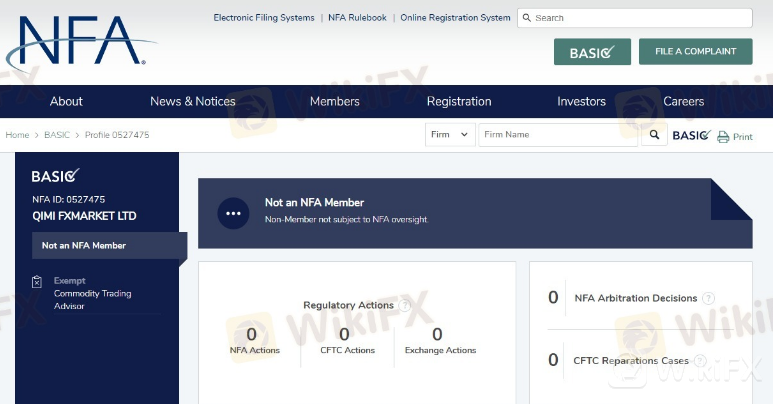
Task: Click the search magnifier in top search box
Action: tap(527, 18)
